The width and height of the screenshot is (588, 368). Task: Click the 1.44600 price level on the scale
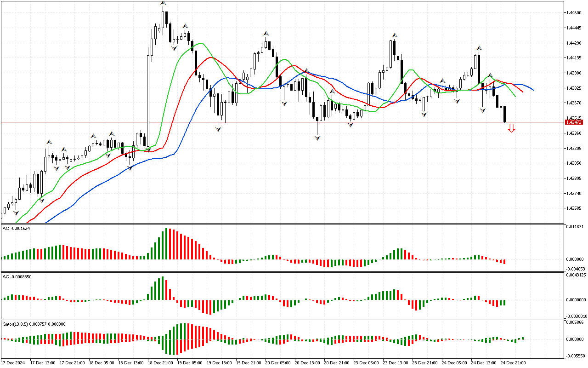coord(574,13)
